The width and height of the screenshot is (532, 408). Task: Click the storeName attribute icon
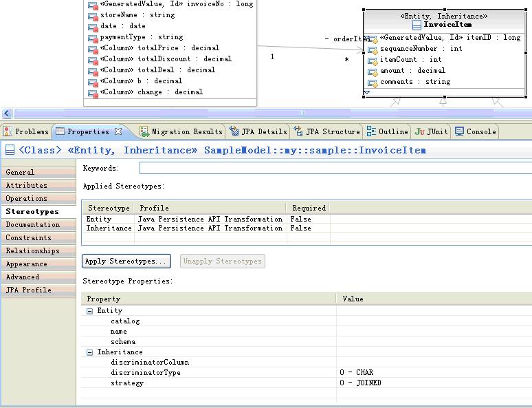93,17
